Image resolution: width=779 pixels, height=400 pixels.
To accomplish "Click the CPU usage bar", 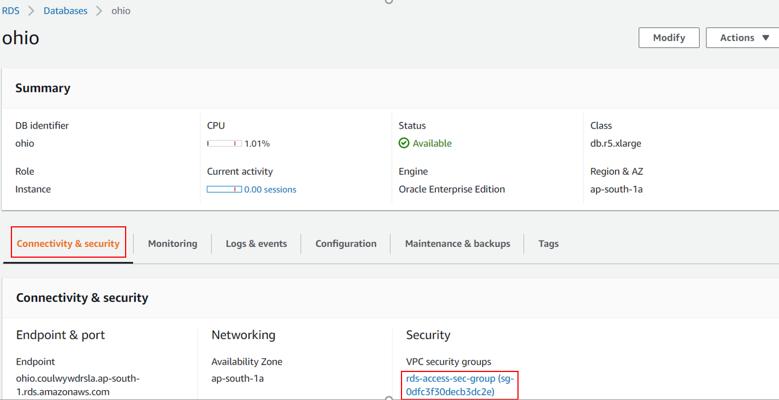I will 224,144.
